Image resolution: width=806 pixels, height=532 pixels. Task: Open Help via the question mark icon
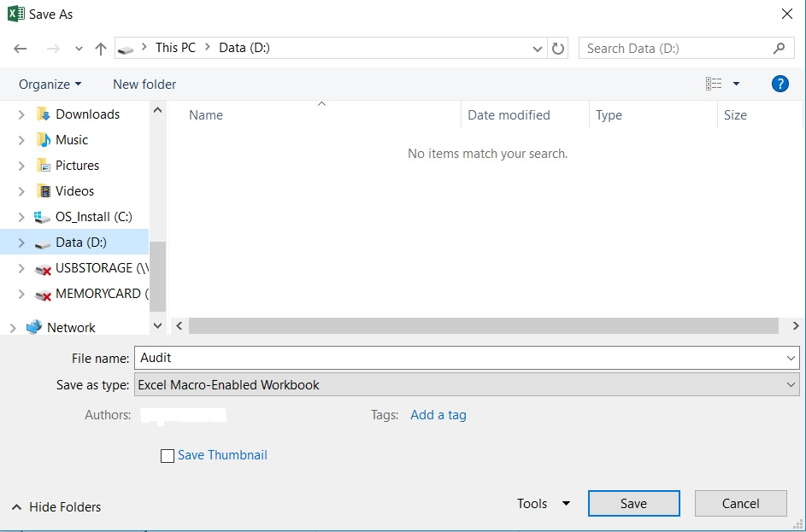(780, 84)
